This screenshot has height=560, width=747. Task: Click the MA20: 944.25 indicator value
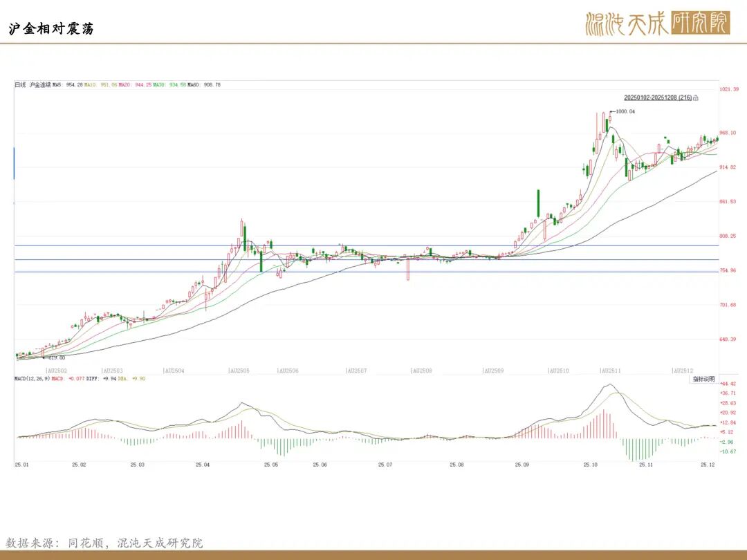tap(136, 85)
